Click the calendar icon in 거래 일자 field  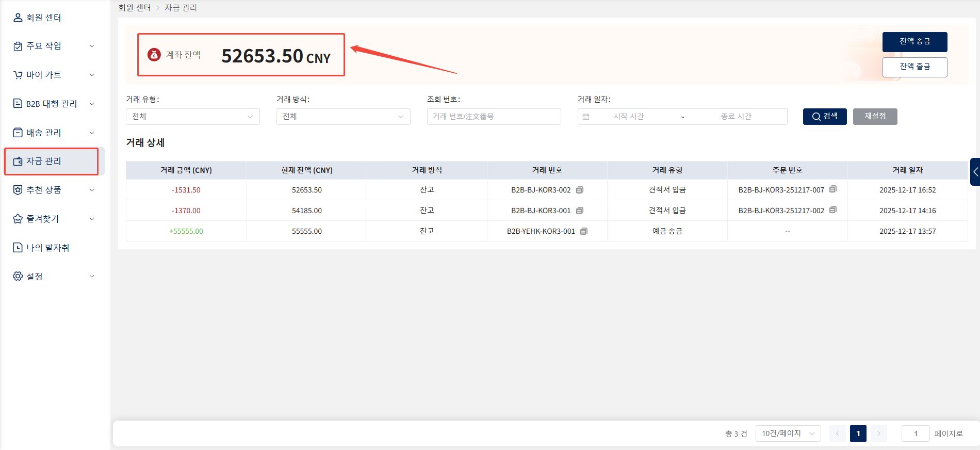pos(586,117)
